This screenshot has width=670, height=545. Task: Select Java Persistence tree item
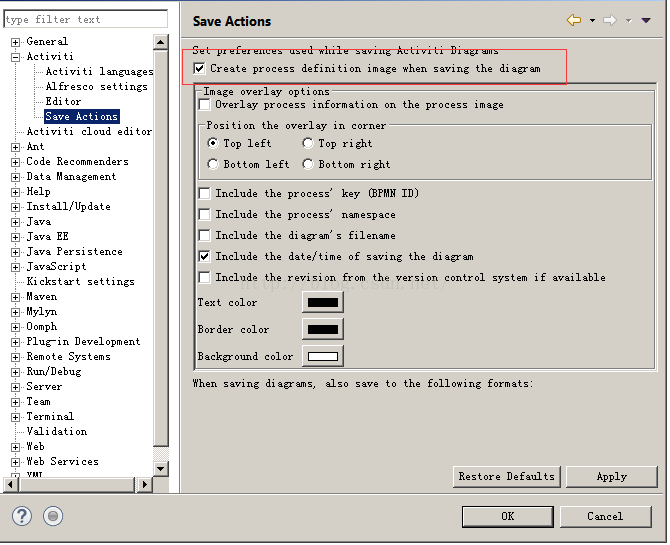[x=74, y=251]
